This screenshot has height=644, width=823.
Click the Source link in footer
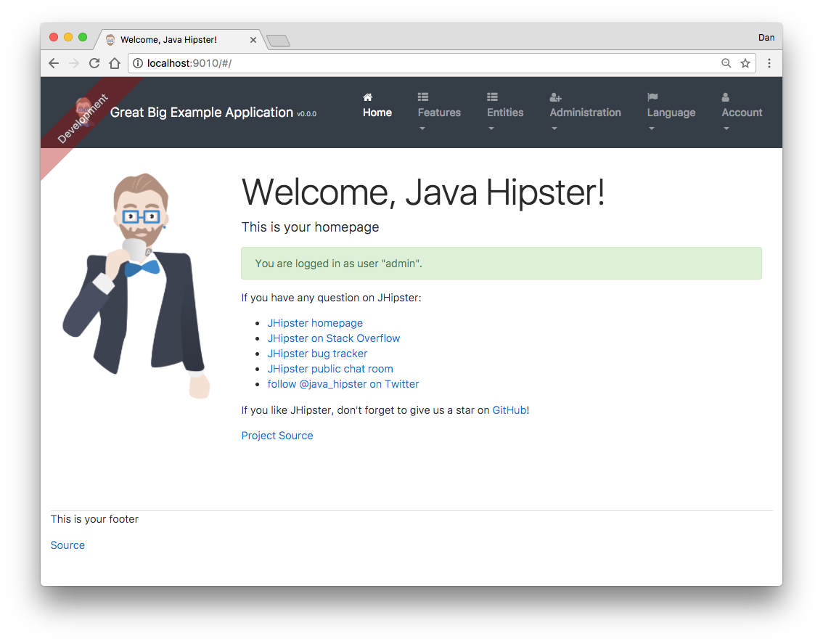67,545
